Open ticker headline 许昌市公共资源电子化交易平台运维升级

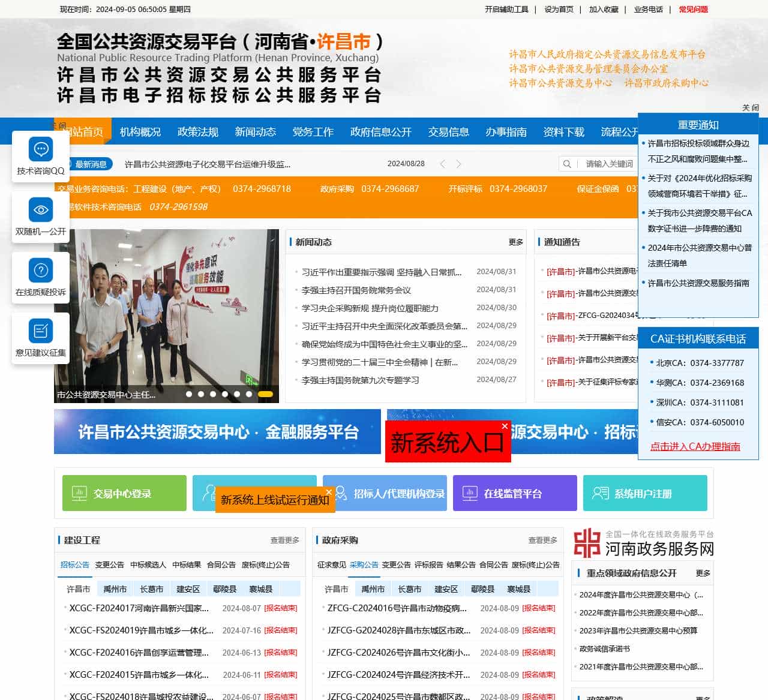click(x=208, y=164)
